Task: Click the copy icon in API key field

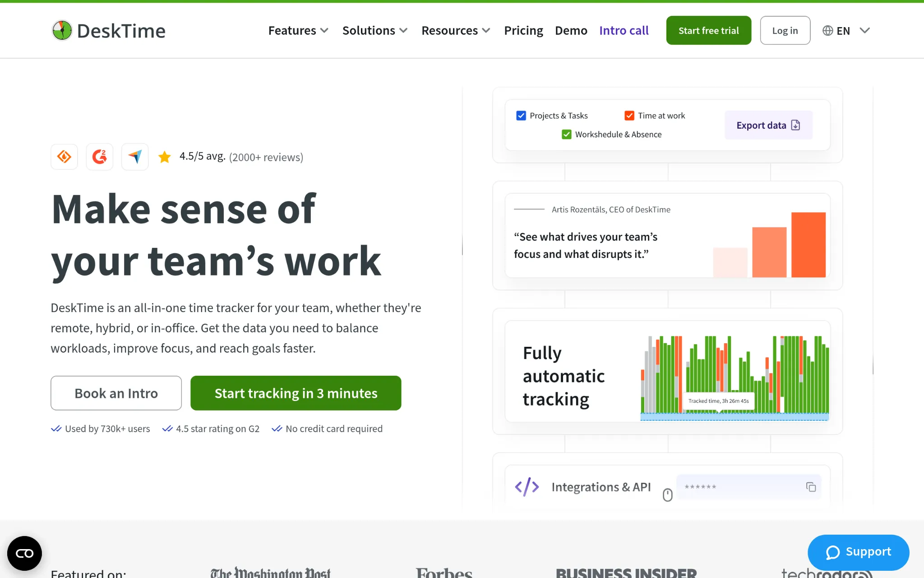Action: point(811,487)
